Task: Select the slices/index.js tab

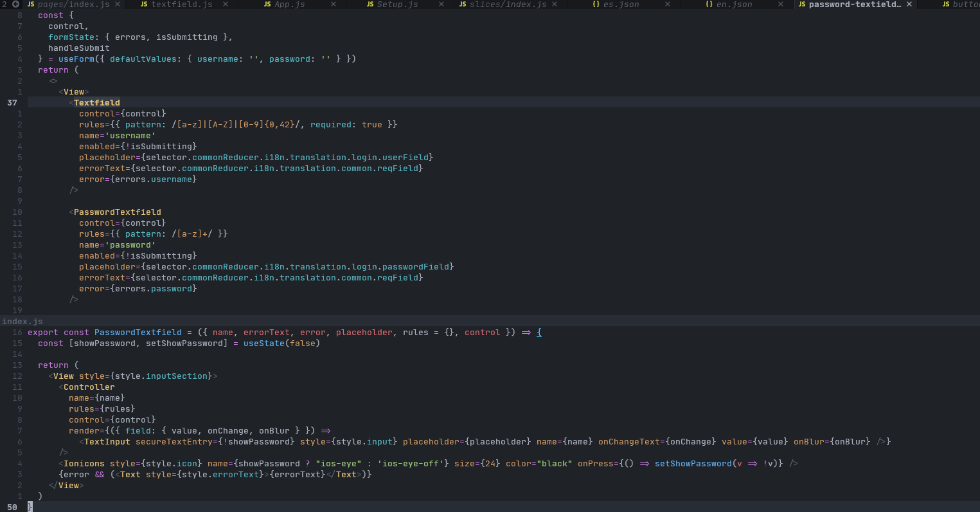Action: tap(508, 5)
